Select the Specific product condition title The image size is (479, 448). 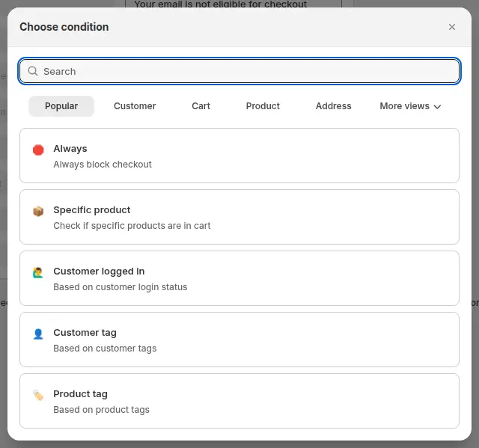92,210
